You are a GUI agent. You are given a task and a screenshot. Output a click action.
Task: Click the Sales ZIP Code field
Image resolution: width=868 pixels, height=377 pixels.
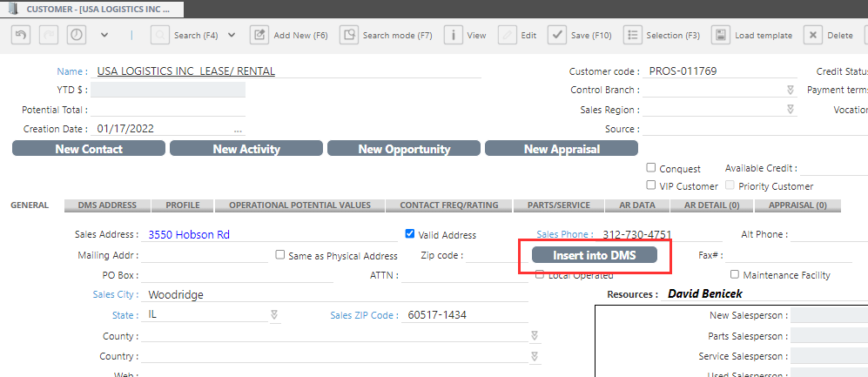click(465, 314)
